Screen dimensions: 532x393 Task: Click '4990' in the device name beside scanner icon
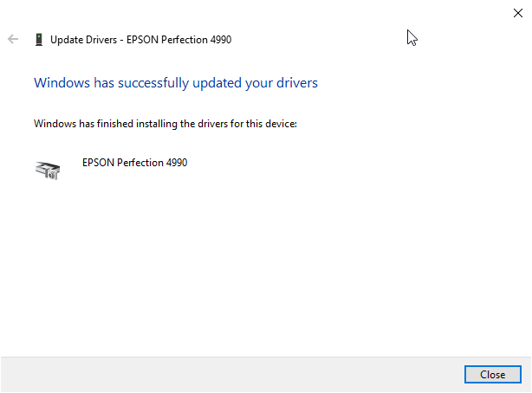point(177,163)
